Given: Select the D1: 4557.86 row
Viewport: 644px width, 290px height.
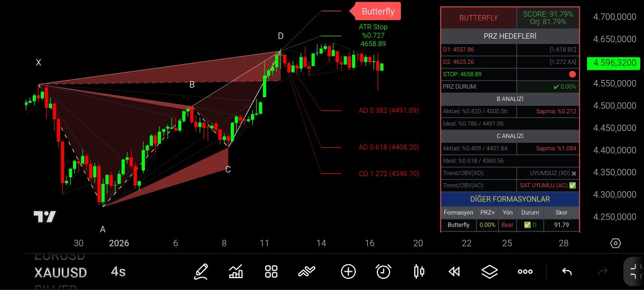Looking at the screenshot, I should [x=510, y=49].
